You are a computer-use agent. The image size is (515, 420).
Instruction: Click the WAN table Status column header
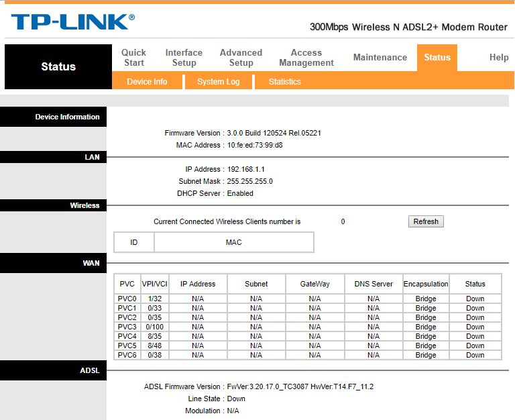(x=475, y=284)
